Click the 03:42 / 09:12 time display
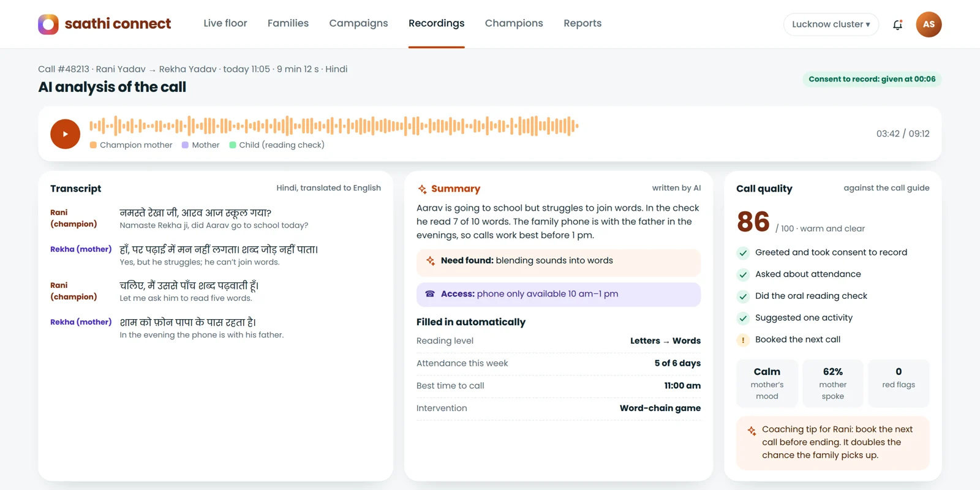Viewport: 980px width, 490px height. point(903,134)
